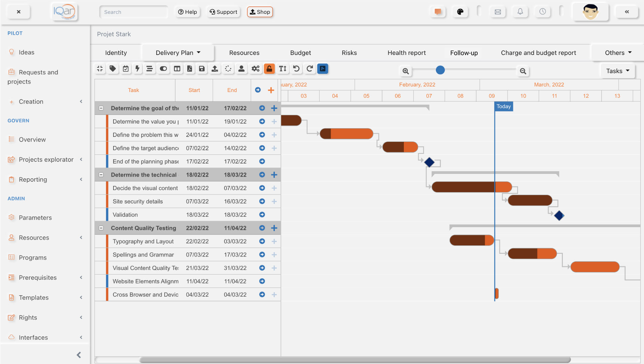644x364 pixels.
Task: Save the plan with the floppy disk icon
Action: point(202,69)
